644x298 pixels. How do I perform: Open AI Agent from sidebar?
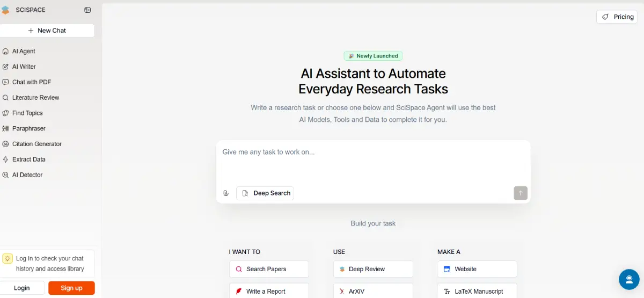[24, 51]
